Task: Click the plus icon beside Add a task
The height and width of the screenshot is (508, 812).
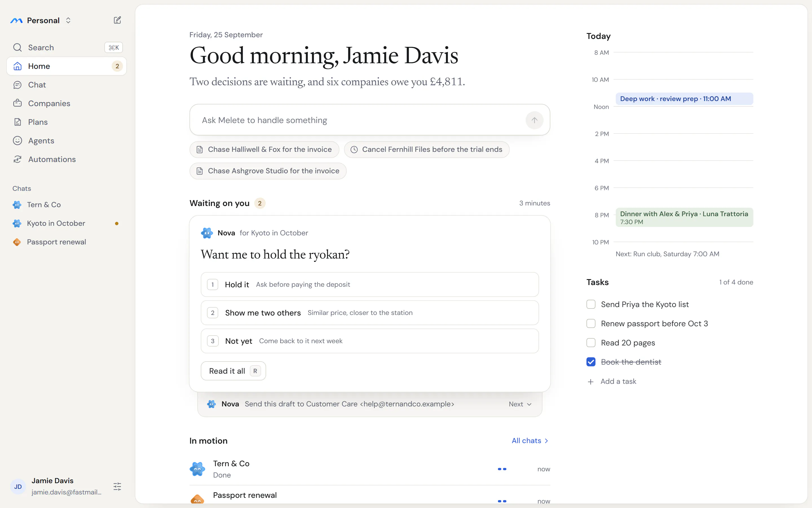Action: pyautogui.click(x=591, y=382)
